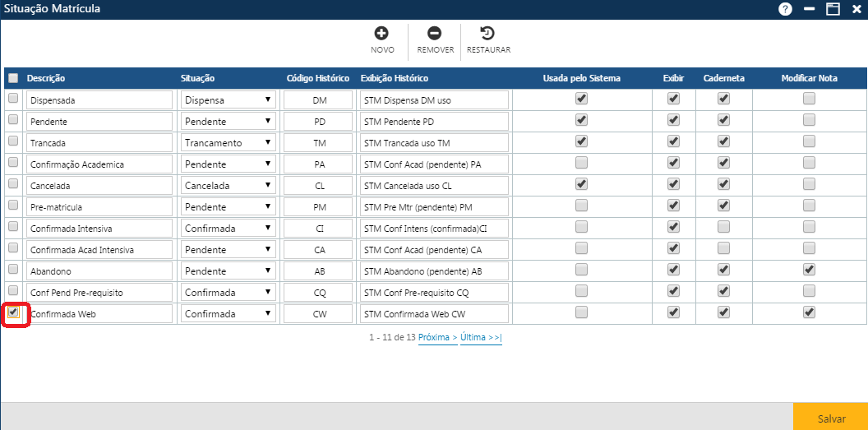Go to Próxima page link
Viewport: 868px width, 430px height.
click(437, 337)
